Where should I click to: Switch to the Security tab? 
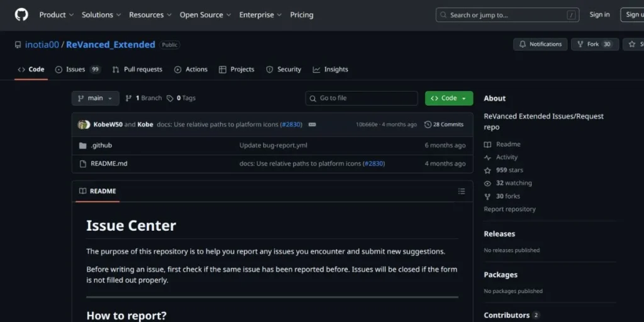284,69
